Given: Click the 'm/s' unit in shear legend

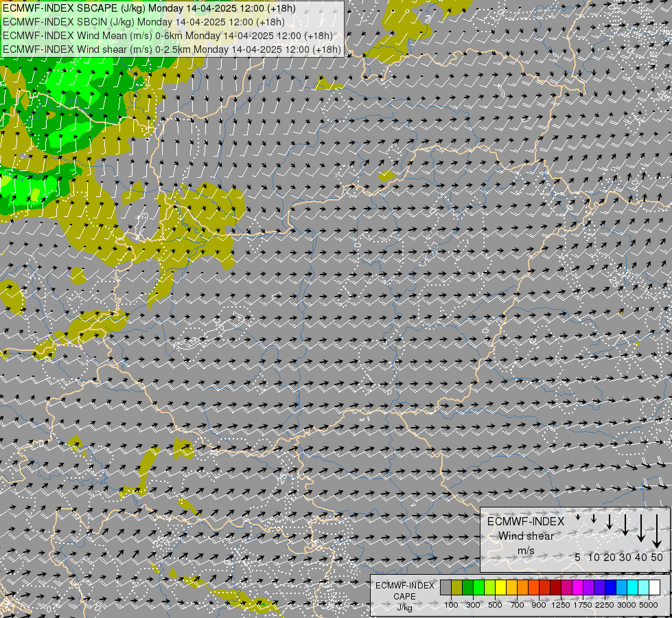Looking at the screenshot, I should tap(526, 551).
